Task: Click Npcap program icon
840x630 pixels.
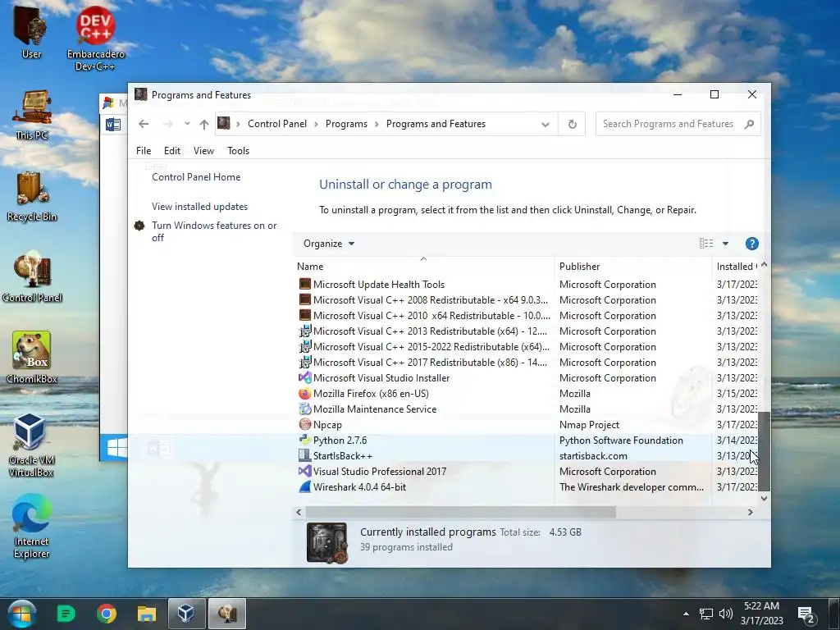Action: click(x=305, y=425)
